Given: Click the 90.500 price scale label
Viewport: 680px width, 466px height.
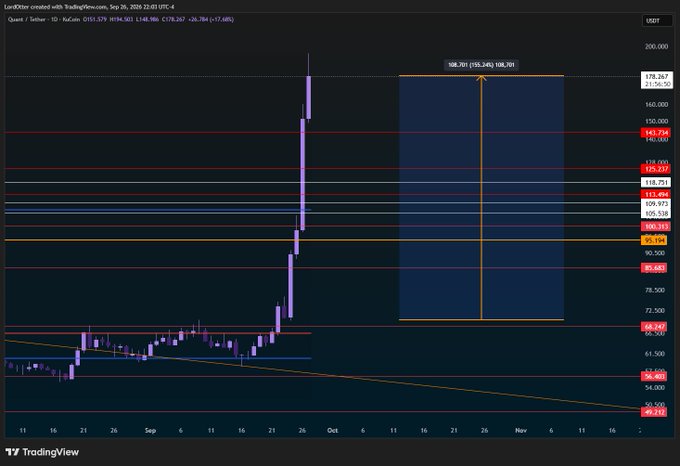Looking at the screenshot, I should coord(655,253).
